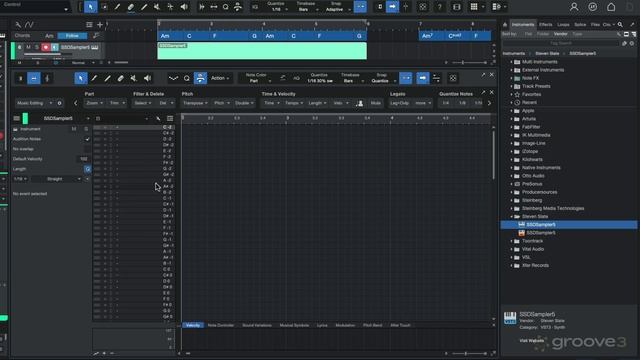640x360 pixels.
Task: Expand the Native Instruments folder
Action: click(x=511, y=168)
